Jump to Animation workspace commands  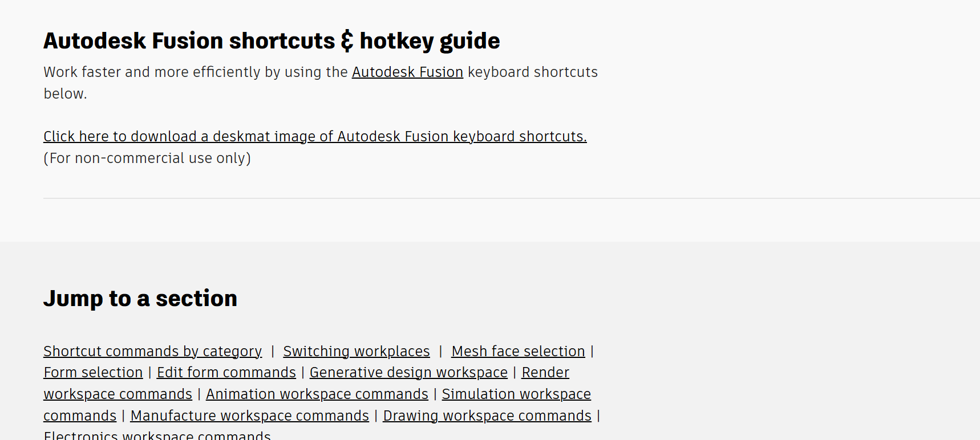click(x=317, y=394)
